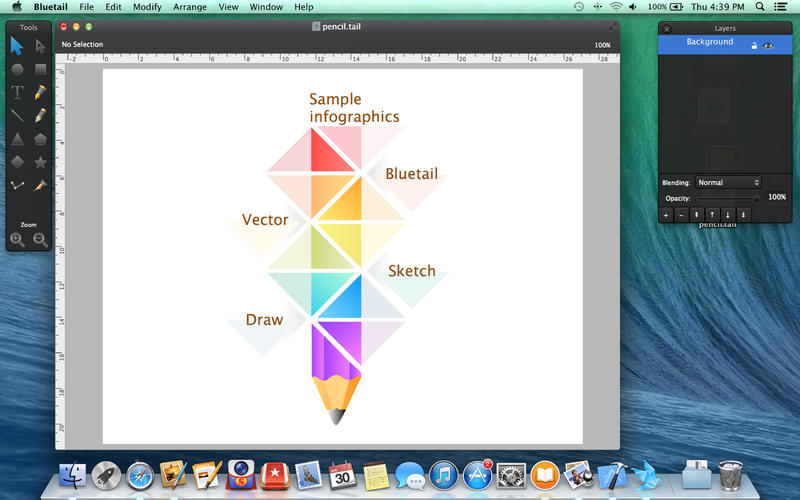
Task: Move layer to bottom button
Action: (743, 215)
